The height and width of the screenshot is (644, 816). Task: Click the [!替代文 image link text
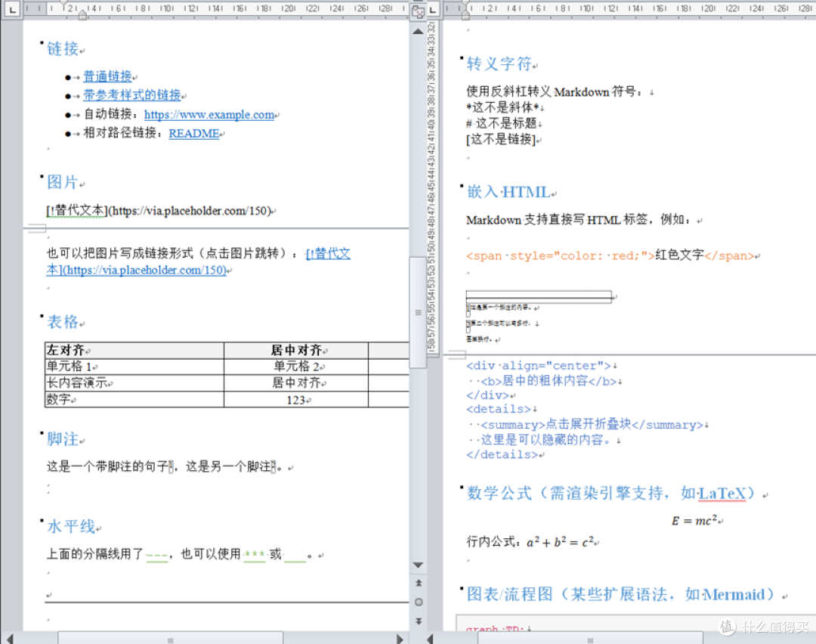tap(328, 253)
